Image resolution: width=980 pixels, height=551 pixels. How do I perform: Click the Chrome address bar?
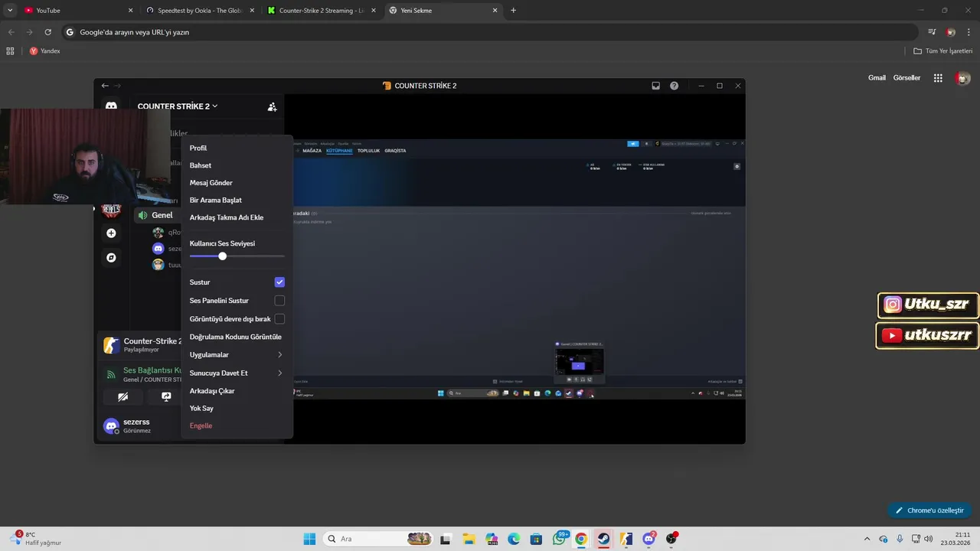(x=490, y=32)
